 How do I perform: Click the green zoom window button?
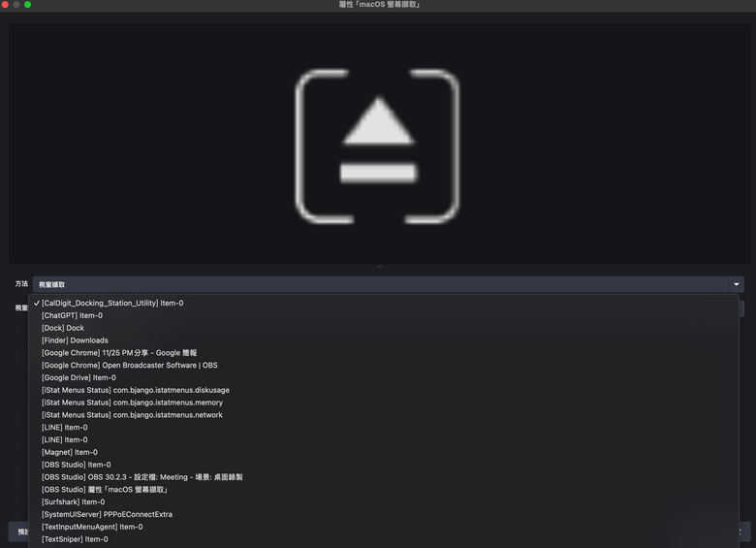click(x=27, y=4)
